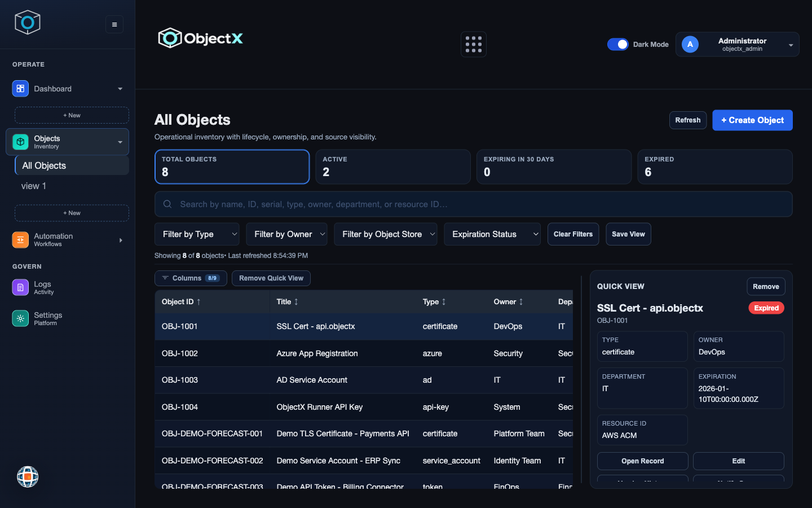Select the Expired stat card
The image size is (812, 508).
point(715,167)
